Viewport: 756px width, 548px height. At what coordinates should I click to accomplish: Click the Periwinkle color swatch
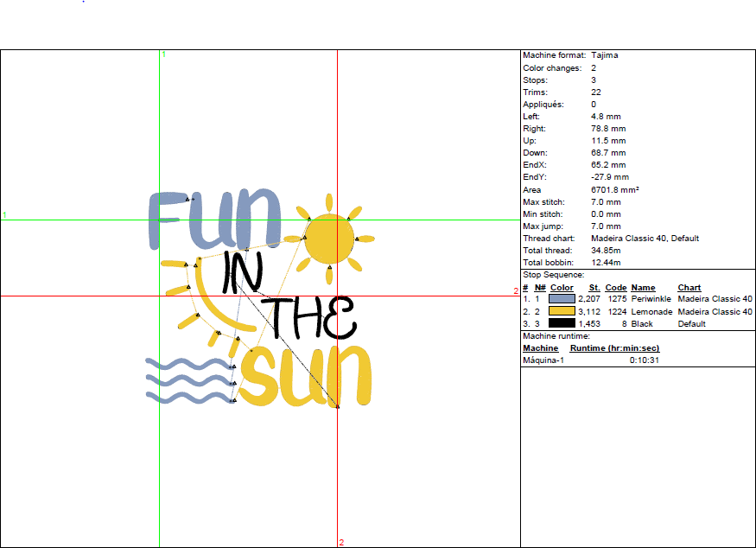(562, 299)
